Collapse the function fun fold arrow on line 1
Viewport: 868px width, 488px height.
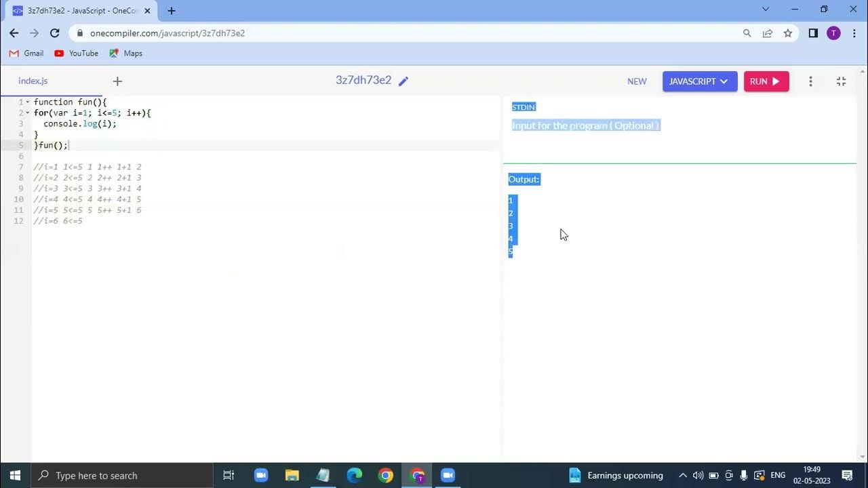click(x=28, y=102)
